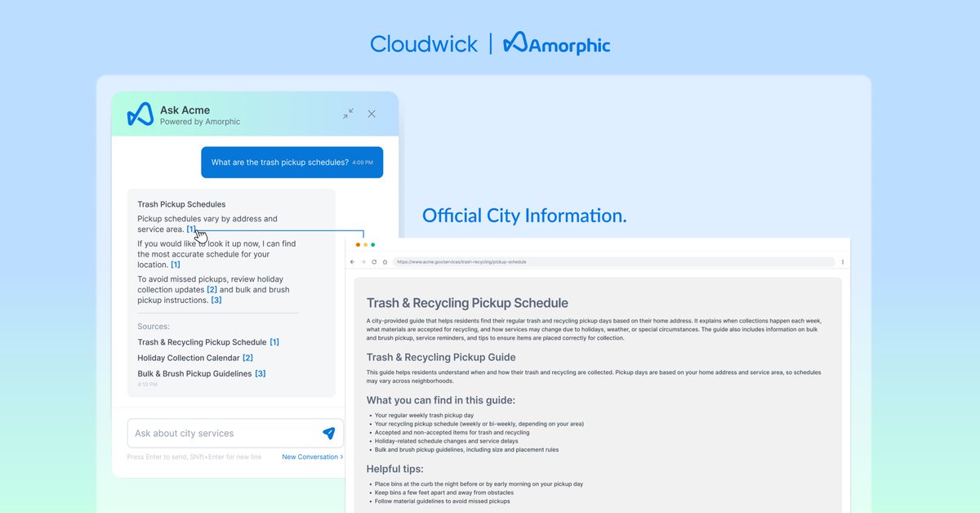Click the 4:10 PM reply timestamp
980x513 pixels.
147,384
